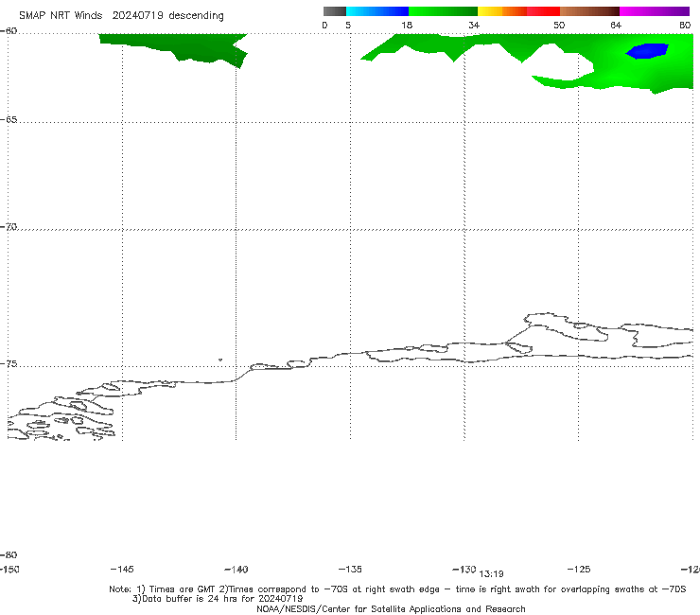This screenshot has width=700, height=615.
Task: Click the note "3)Data buffer is 24 hrs"
Action: coord(218,599)
